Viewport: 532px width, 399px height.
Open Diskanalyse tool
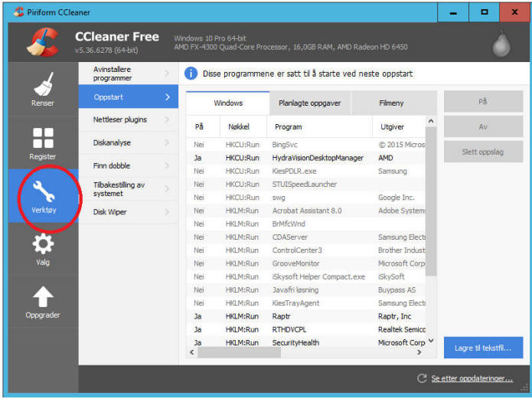coord(129,142)
